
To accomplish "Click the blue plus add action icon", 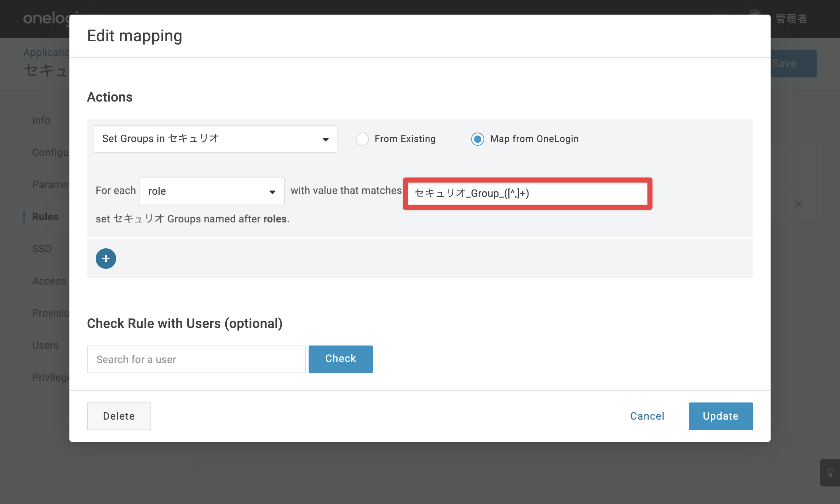I will pyautogui.click(x=106, y=259).
